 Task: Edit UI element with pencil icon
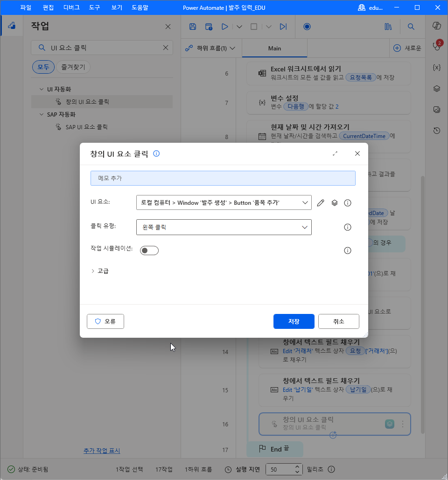pyautogui.click(x=321, y=202)
